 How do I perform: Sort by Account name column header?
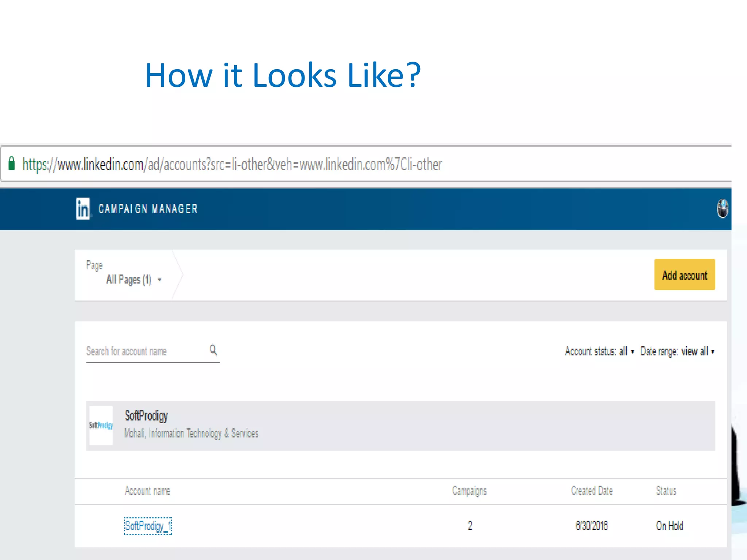(x=147, y=491)
